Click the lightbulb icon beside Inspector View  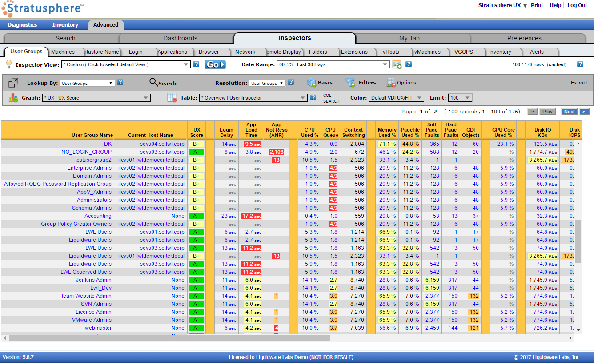point(8,64)
